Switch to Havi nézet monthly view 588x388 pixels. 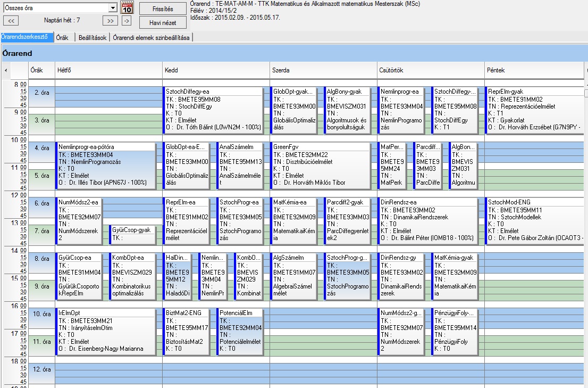click(163, 22)
